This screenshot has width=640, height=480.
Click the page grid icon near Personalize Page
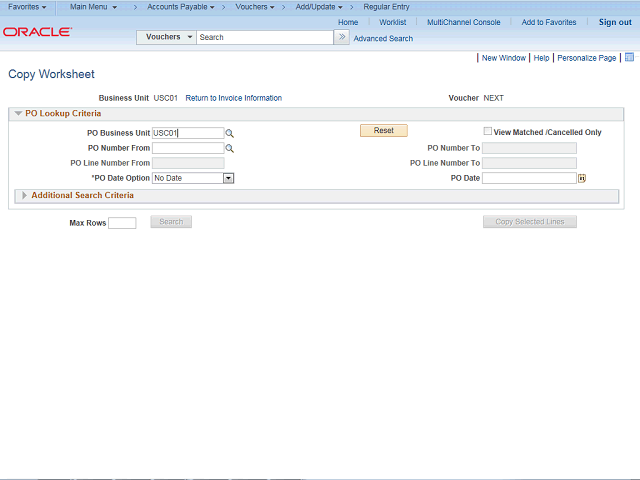(629, 57)
